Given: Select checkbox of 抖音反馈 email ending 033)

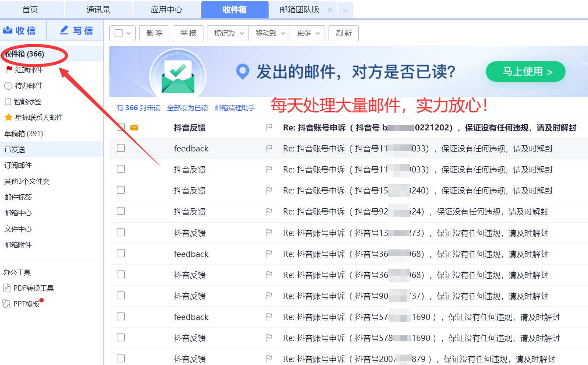Looking at the screenshot, I should pyautogui.click(x=121, y=169).
